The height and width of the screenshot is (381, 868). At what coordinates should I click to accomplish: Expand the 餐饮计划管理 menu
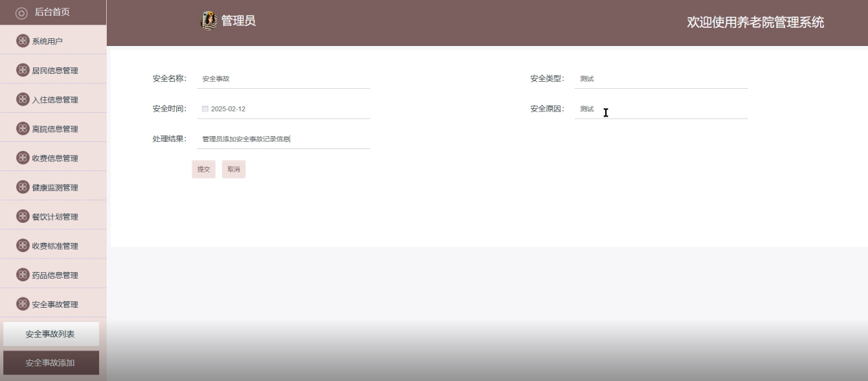(53, 216)
